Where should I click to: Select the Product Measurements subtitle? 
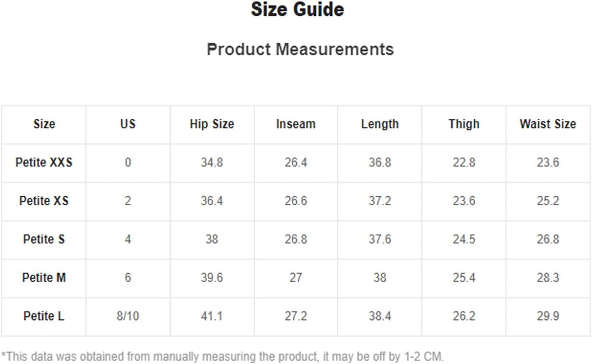[300, 49]
